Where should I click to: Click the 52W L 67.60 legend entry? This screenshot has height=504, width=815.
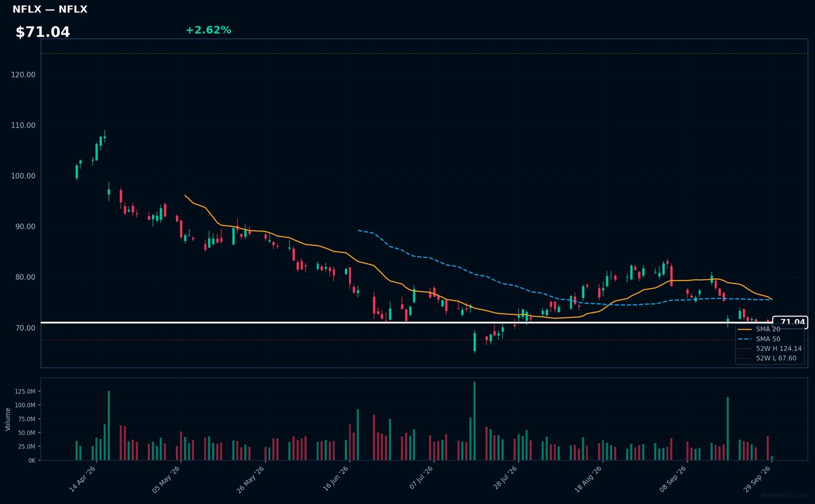point(776,358)
